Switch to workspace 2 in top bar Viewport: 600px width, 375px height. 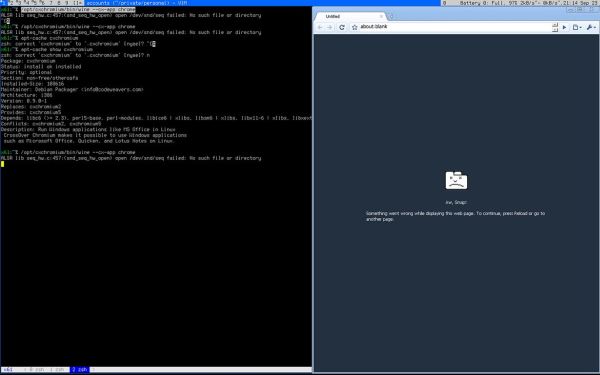click(11, 3)
